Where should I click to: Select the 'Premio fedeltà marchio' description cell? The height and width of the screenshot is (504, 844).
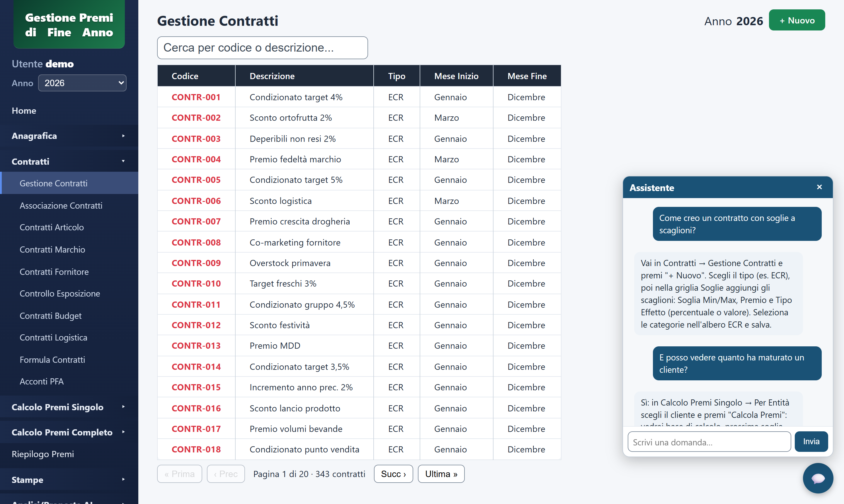(x=304, y=159)
